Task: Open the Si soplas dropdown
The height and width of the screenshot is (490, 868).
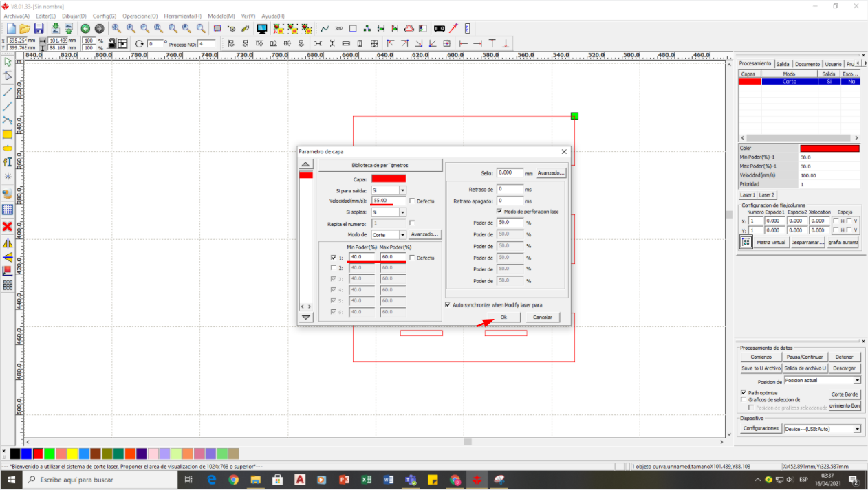Action: pyautogui.click(x=402, y=212)
